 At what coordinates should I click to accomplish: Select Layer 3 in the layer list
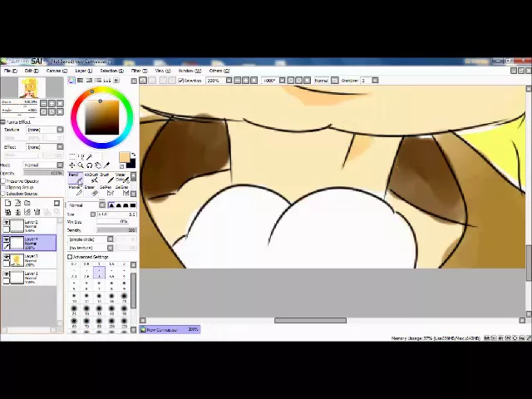pos(33,259)
